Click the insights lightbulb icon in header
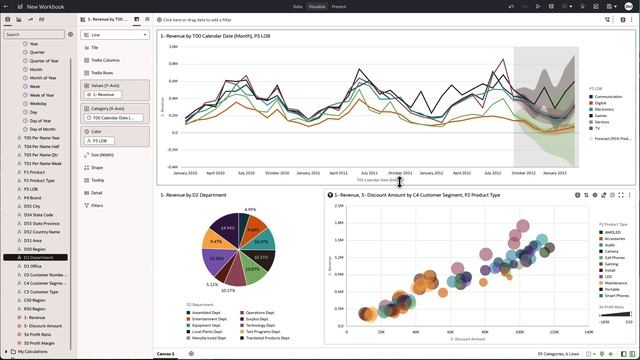Viewport: 640px width, 360px height. pyautogui.click(x=582, y=7)
